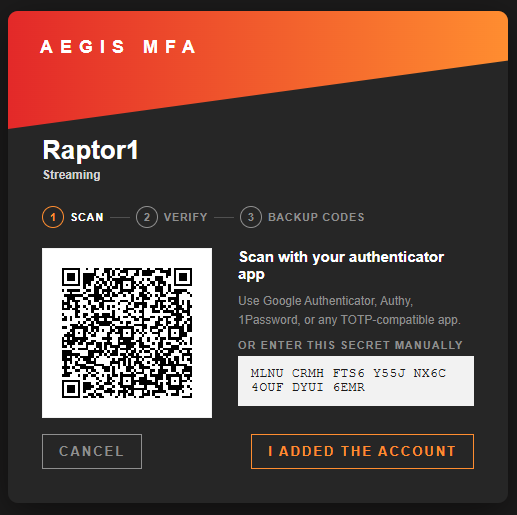Select the SCAN step label
Image resolution: width=517 pixels, height=515 pixels.
[87, 217]
